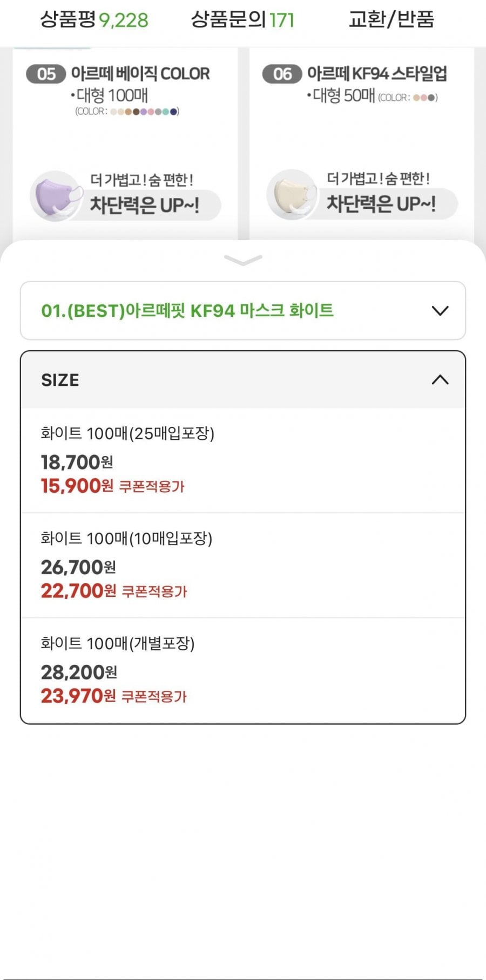Screen dimensions: 486x980
Task: Choose 화이트 100매 (10매입포장) option
Action: coord(126,538)
